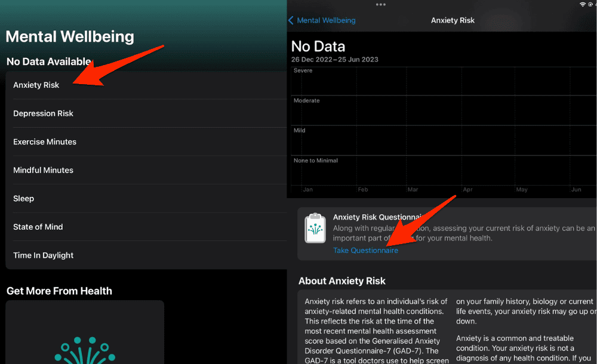The width and height of the screenshot is (597, 364).
Task: Select Mindful Minutes in the list
Action: tap(43, 170)
